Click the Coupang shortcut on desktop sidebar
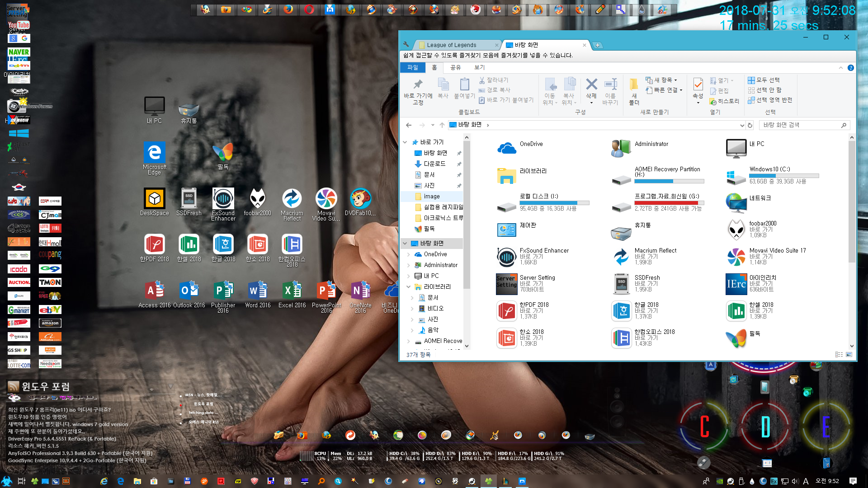This screenshot has width=868, height=488. [50, 255]
